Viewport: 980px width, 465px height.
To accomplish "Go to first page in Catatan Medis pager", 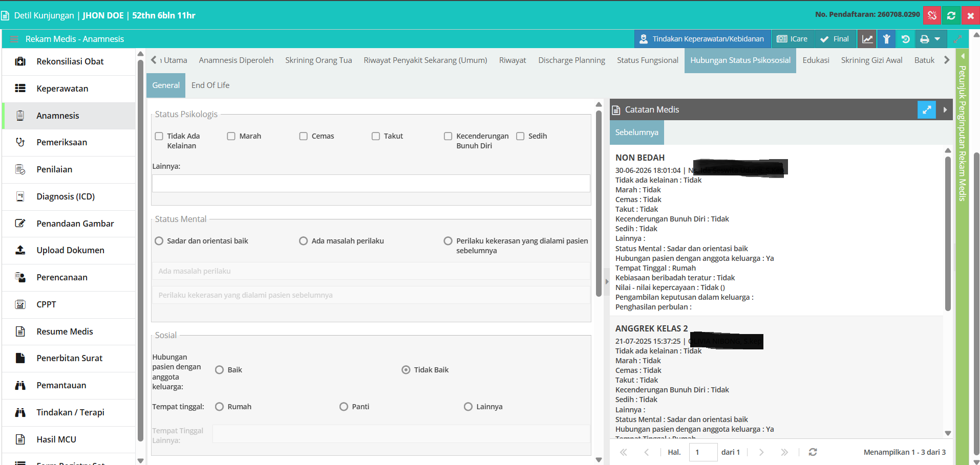I will tap(623, 452).
